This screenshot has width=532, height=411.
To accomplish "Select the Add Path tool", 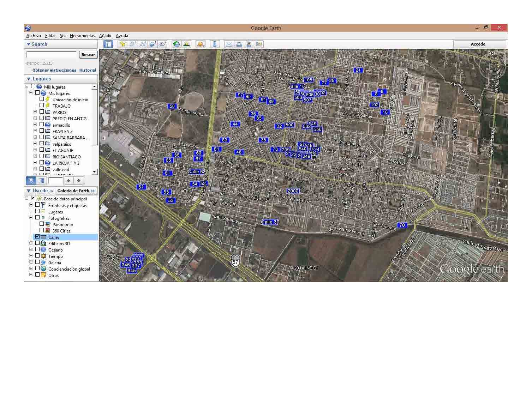I will click(143, 44).
